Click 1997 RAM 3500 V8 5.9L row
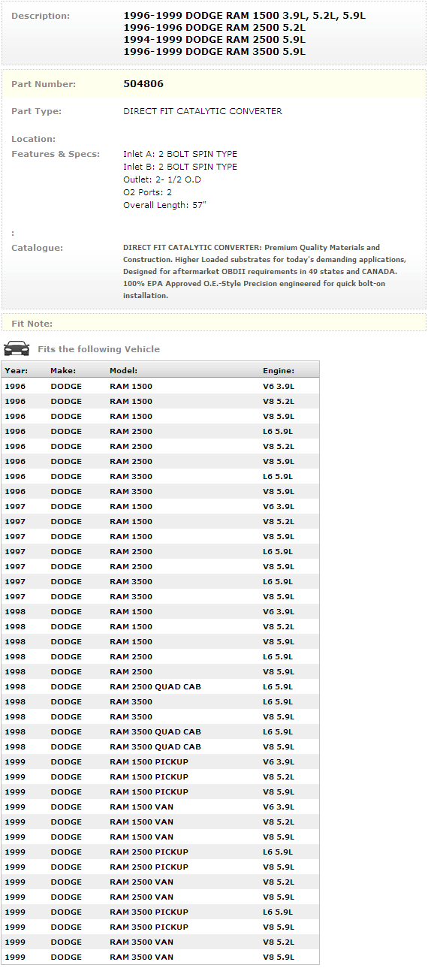Image resolution: width=428 pixels, height=980 pixels. pyautogui.click(x=160, y=596)
